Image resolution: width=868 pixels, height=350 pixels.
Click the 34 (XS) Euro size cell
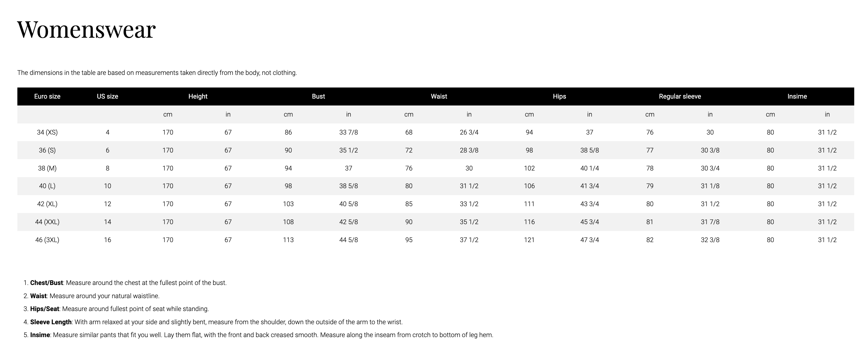[47, 132]
